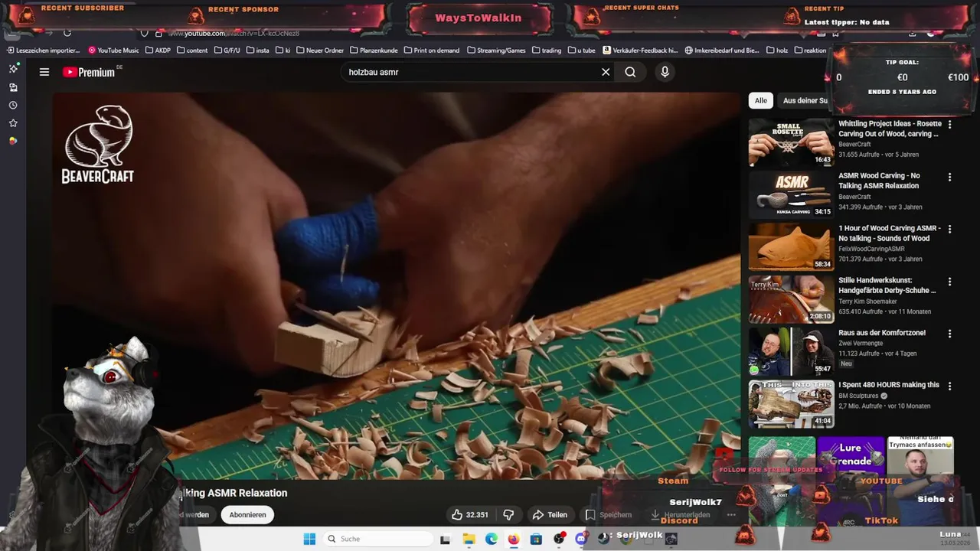This screenshot has width=980, height=551.
Task: Select the 'Alle' filter chip
Action: [760, 100]
